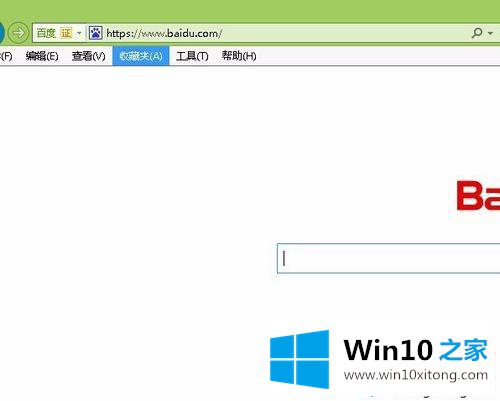Open the 帮助(H) menu
The image size is (500, 401).
click(x=239, y=56)
